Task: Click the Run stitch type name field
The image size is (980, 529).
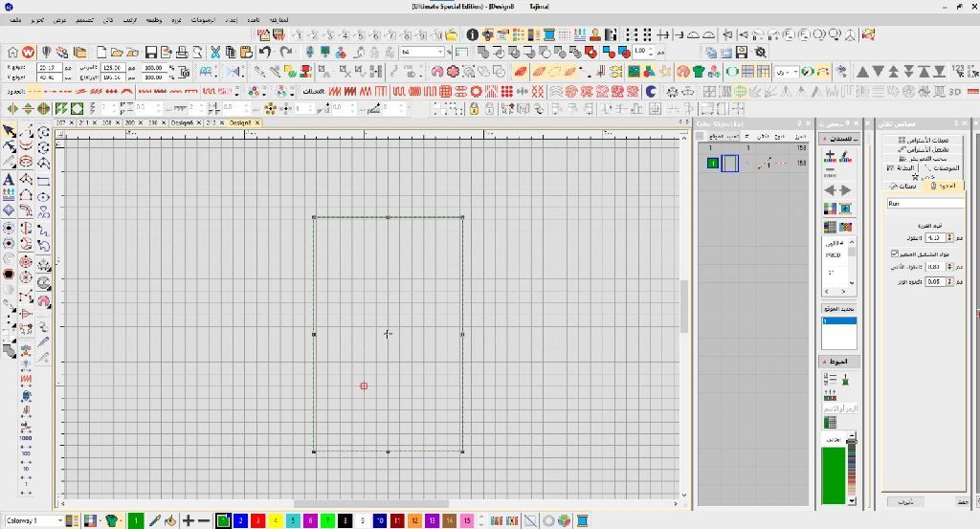Action: pyautogui.click(x=924, y=203)
